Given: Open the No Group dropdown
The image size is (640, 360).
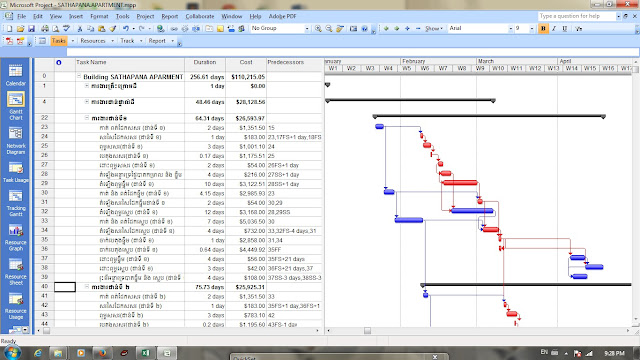Looking at the screenshot, I should click(280, 28).
